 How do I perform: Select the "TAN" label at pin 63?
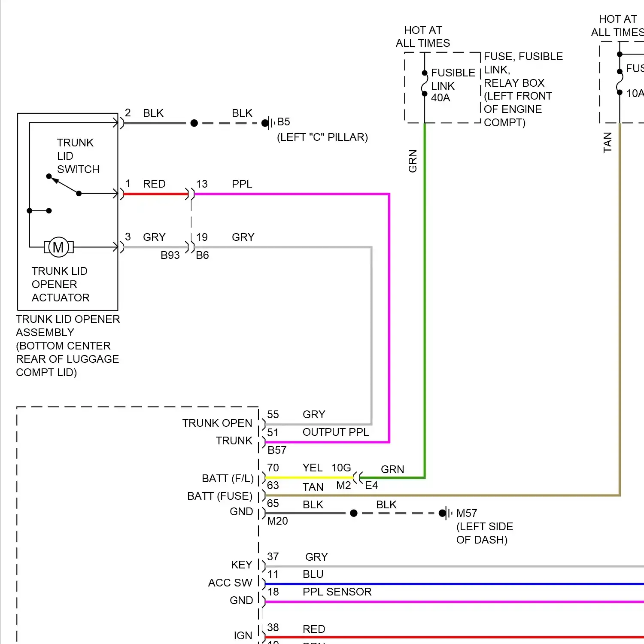pos(313,487)
